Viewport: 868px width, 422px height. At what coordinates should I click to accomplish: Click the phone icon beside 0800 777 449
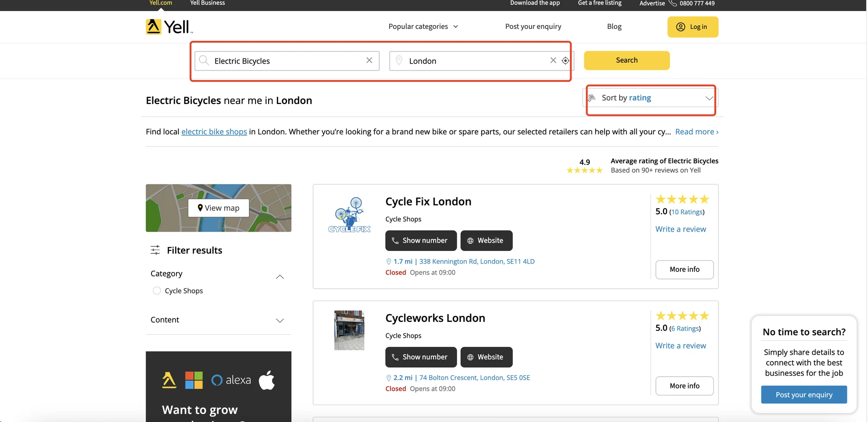pos(673,3)
